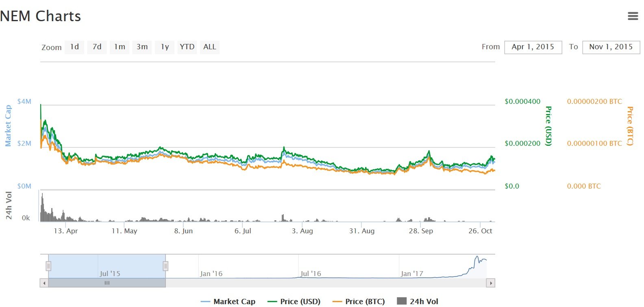Set zoom range to 1y
Screen dimensions: 644x307
pyautogui.click(x=165, y=47)
